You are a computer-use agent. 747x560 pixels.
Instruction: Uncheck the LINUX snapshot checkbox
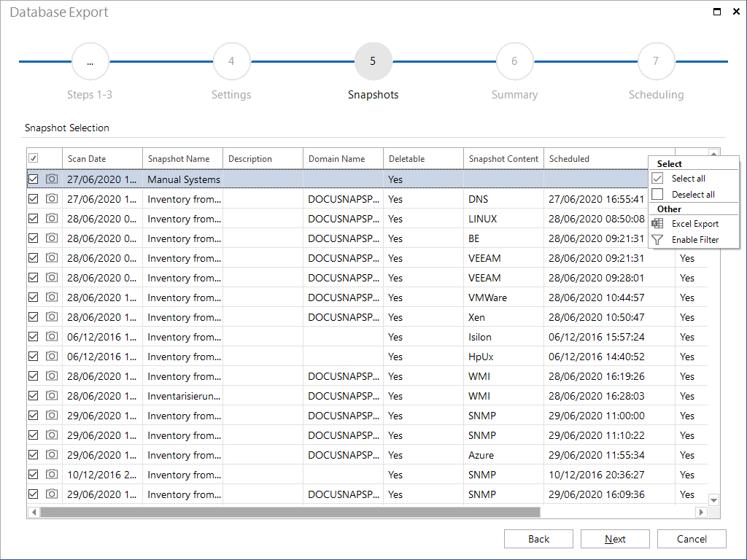click(34, 219)
